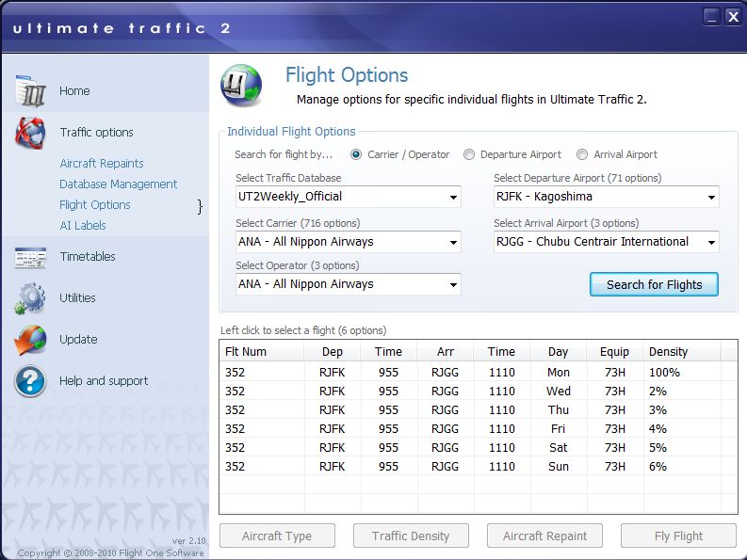Go to AI Labels link
Image resolution: width=747 pixels, height=560 pixels.
(x=83, y=226)
